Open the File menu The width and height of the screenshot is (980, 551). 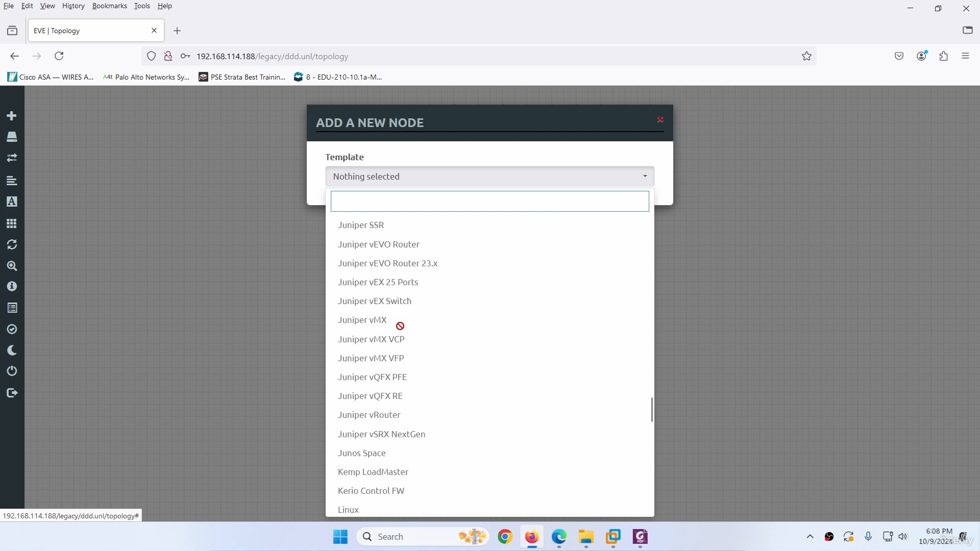pyautogui.click(x=9, y=6)
